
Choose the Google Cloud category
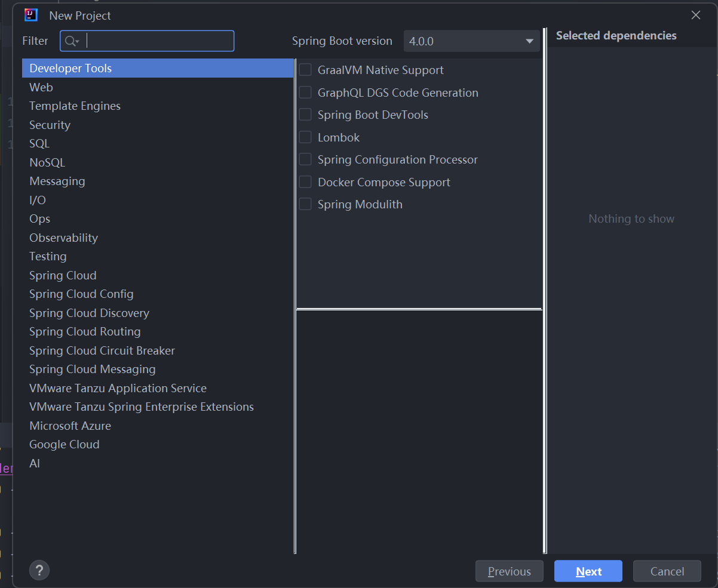tap(158, 444)
